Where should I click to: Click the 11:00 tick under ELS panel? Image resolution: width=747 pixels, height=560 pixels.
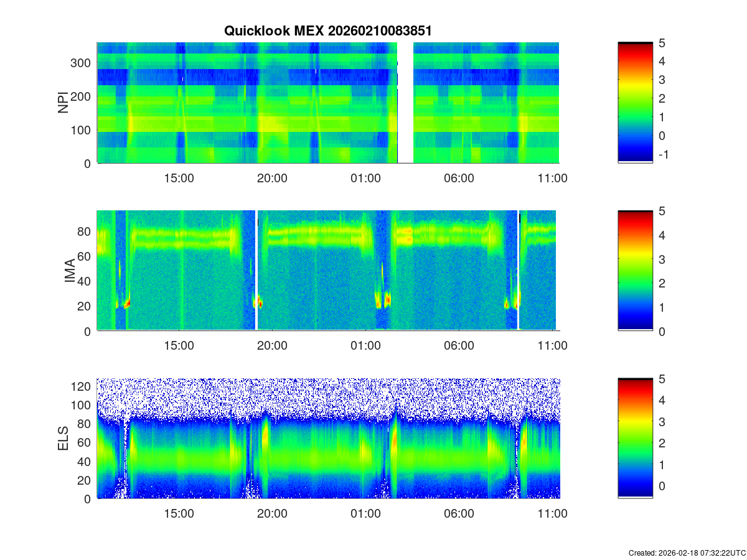(552, 514)
